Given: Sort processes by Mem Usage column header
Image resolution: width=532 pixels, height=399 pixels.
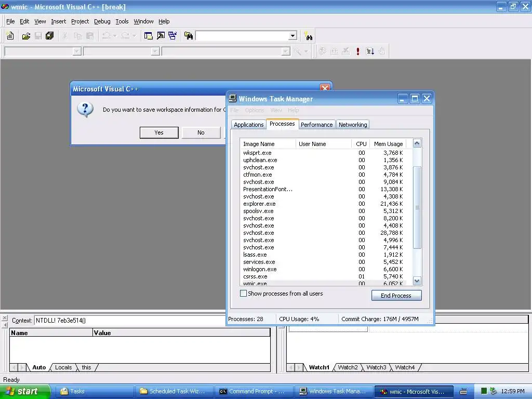Looking at the screenshot, I should [388, 144].
